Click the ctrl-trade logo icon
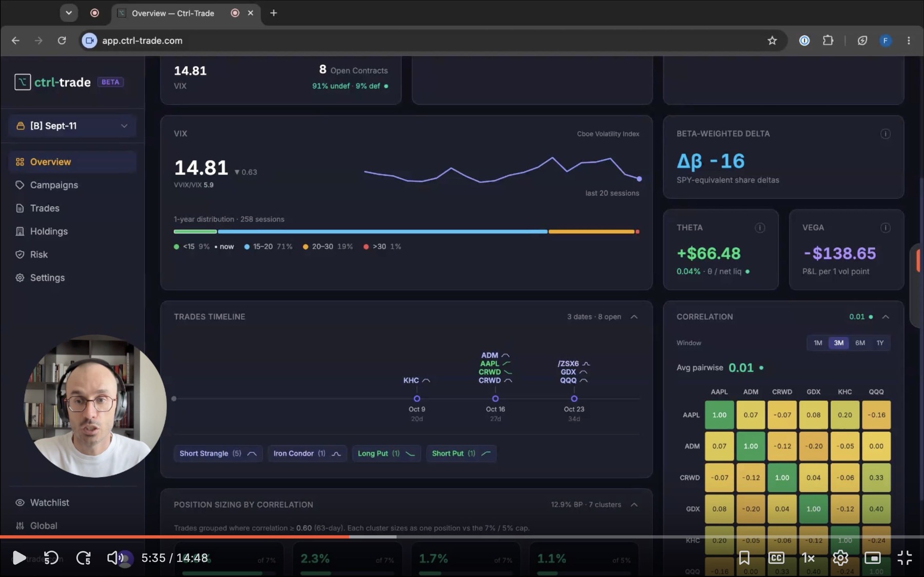 click(x=23, y=82)
